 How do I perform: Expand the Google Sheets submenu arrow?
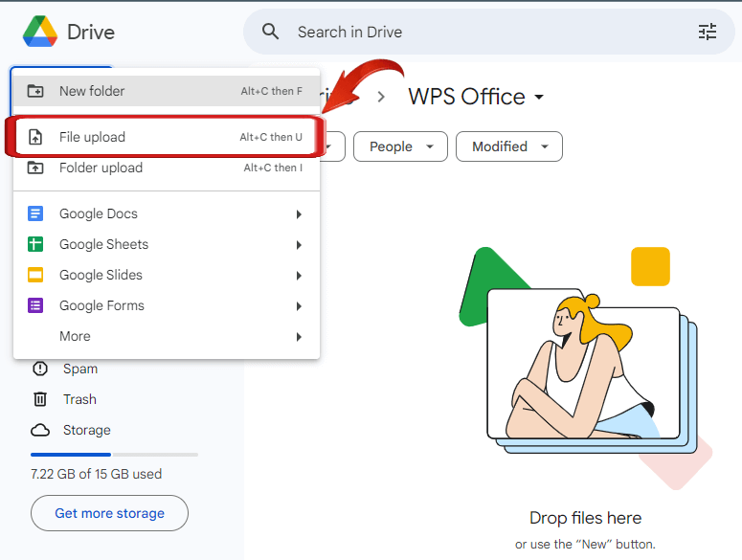coord(299,245)
